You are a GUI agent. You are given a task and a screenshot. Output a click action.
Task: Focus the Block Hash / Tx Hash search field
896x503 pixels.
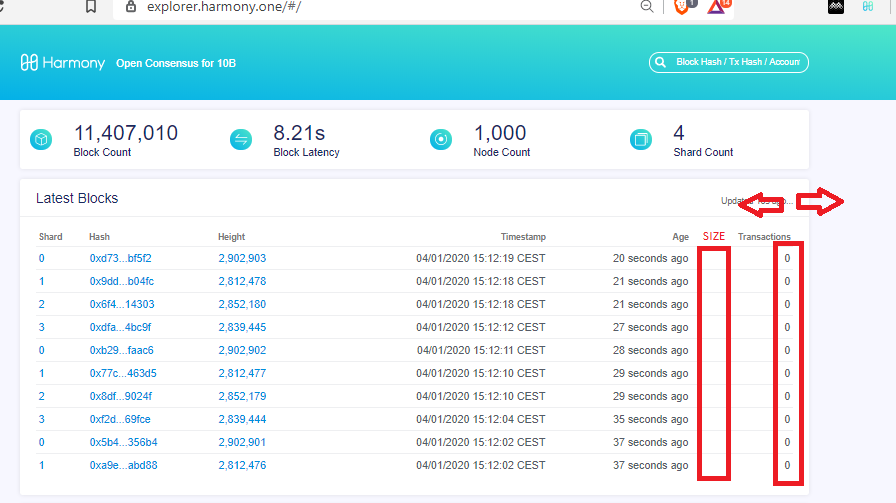pos(729,62)
